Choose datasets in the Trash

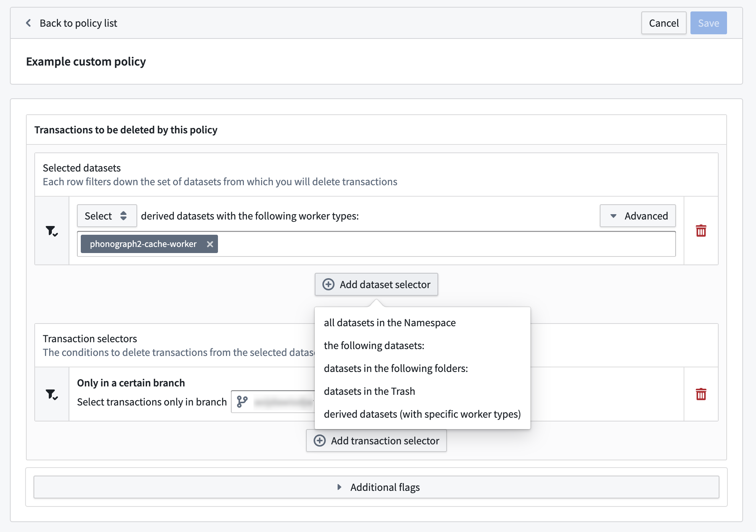(370, 391)
